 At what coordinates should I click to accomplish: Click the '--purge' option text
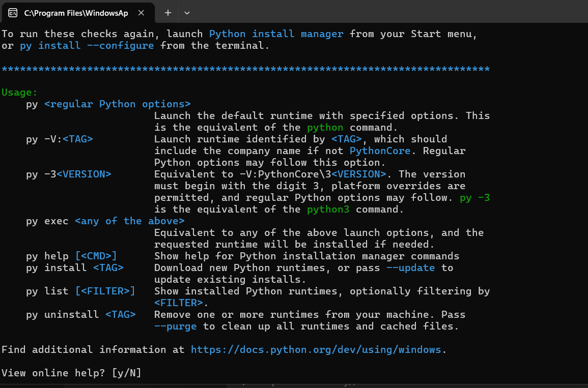175,326
